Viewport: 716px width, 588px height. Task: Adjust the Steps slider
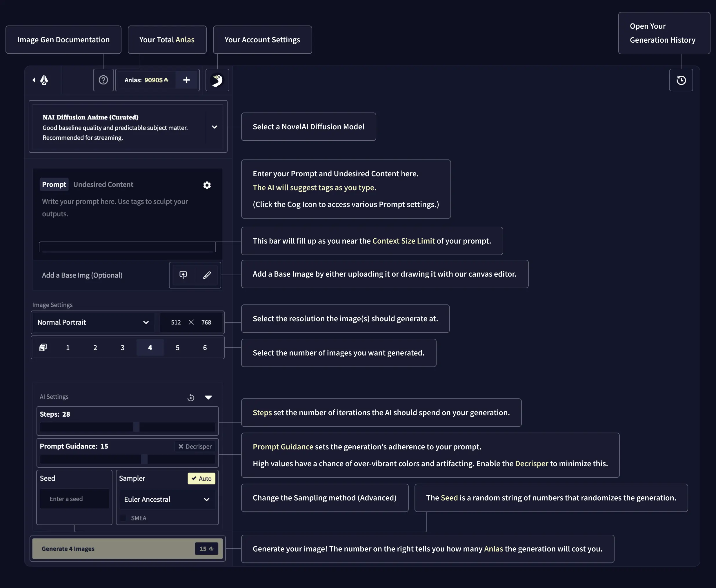(x=127, y=427)
